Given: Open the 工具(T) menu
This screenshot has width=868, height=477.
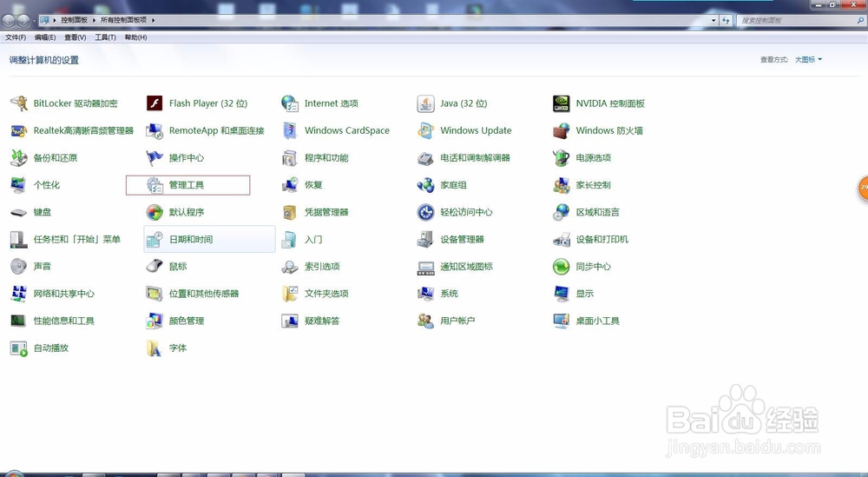Looking at the screenshot, I should coord(105,37).
